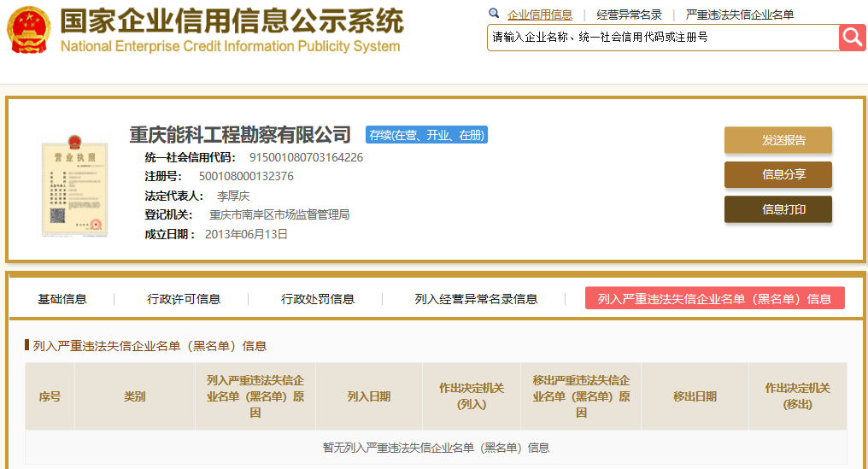
Task: Click the 作出决定机关(列入) column header
Action: [x=471, y=396]
